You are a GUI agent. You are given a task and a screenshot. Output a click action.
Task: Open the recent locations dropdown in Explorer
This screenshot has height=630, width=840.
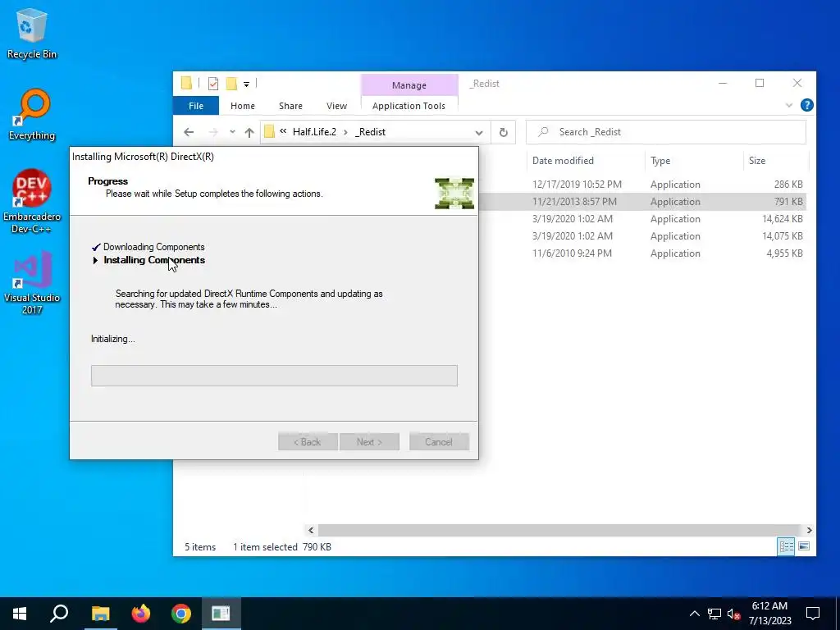pyautogui.click(x=232, y=132)
